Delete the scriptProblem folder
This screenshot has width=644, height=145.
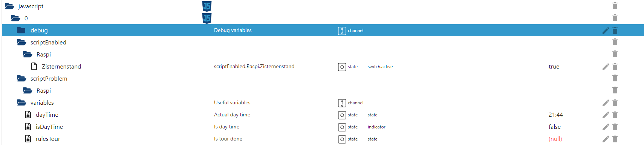pos(615,78)
